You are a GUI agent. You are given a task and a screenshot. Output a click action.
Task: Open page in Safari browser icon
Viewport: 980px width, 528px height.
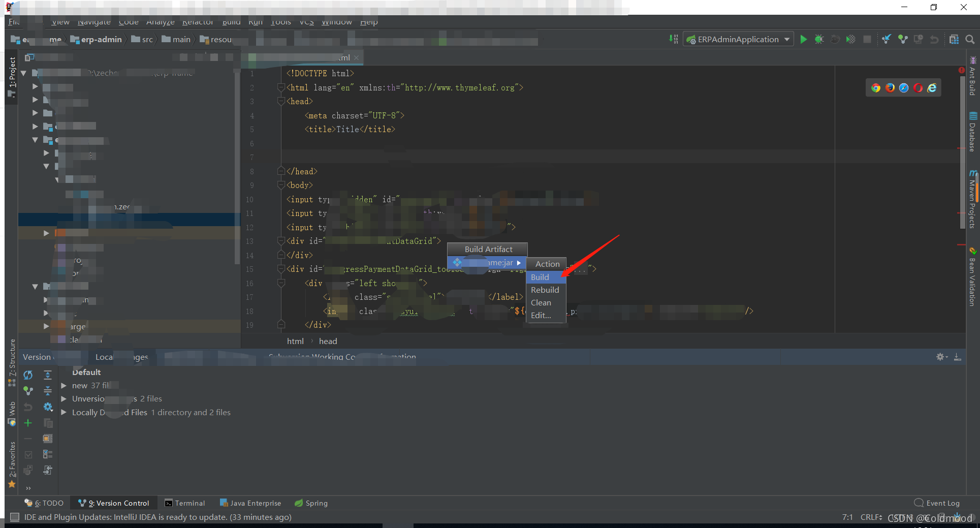click(904, 88)
